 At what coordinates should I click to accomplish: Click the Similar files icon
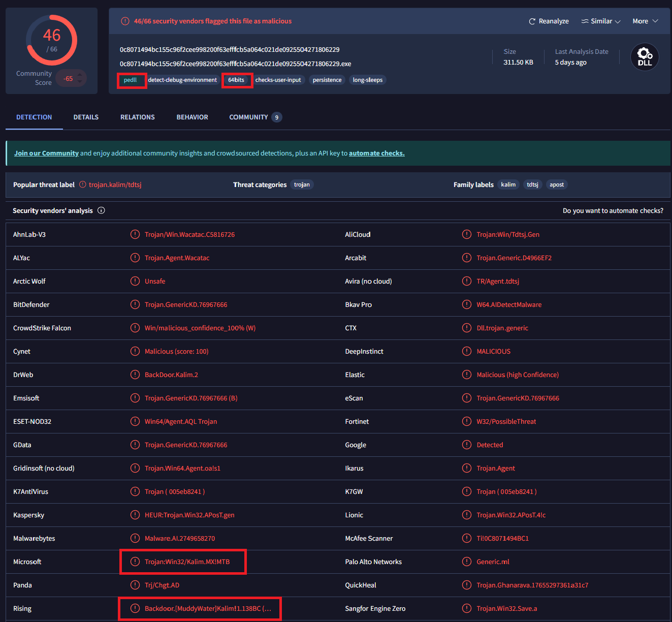point(585,21)
